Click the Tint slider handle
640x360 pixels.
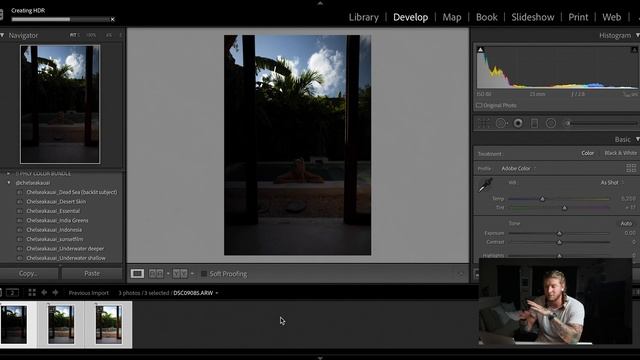[x=564, y=208]
